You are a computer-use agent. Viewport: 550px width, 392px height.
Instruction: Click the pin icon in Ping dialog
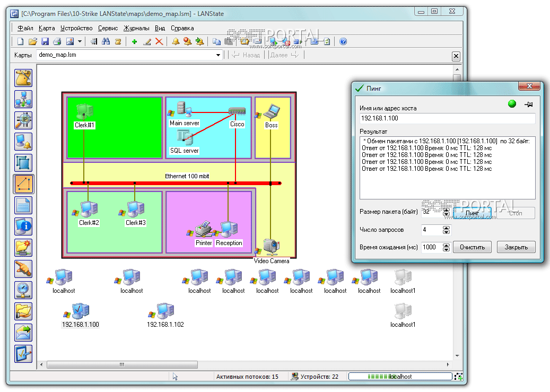(x=529, y=104)
